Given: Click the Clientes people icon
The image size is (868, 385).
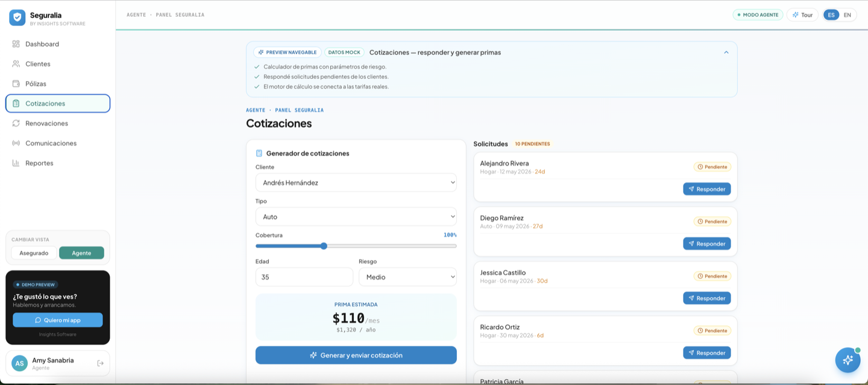Looking at the screenshot, I should click(x=16, y=64).
